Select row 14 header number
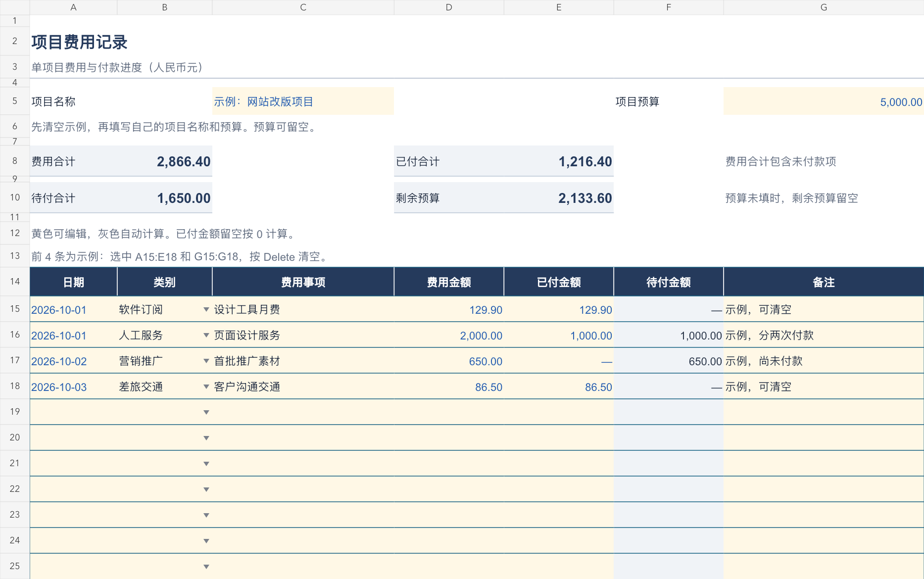Screen dimensions: 924x579 coord(15,282)
